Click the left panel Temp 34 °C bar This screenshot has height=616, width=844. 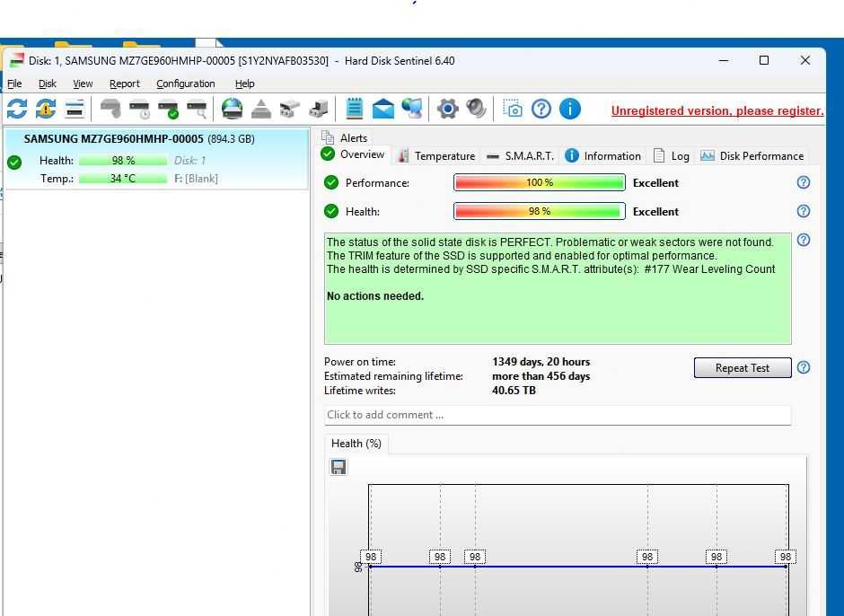[123, 178]
